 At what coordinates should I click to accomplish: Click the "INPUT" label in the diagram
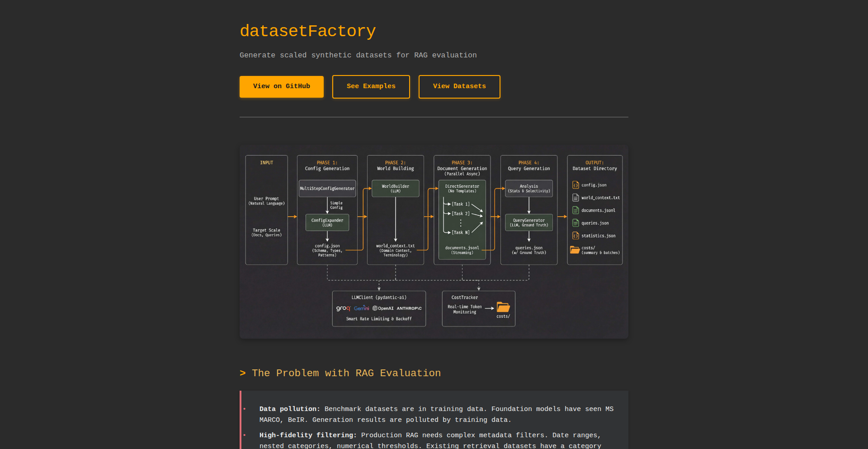267,163
